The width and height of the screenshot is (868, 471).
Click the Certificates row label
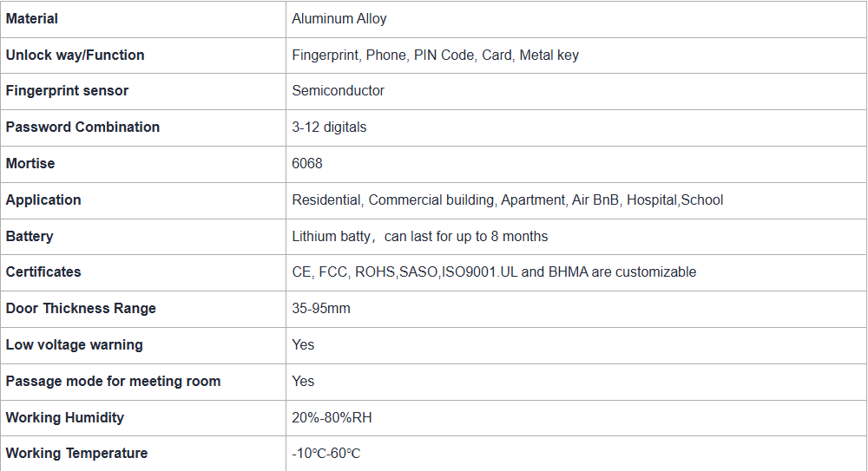(x=43, y=271)
